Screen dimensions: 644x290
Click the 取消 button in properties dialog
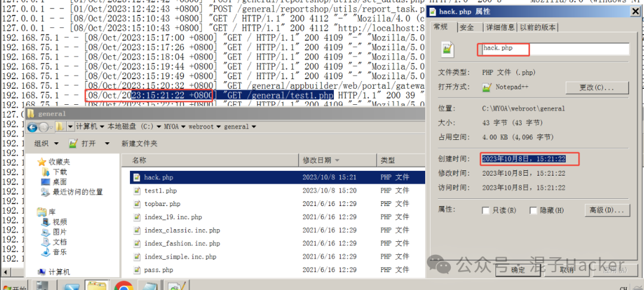pyautogui.click(x=566, y=270)
